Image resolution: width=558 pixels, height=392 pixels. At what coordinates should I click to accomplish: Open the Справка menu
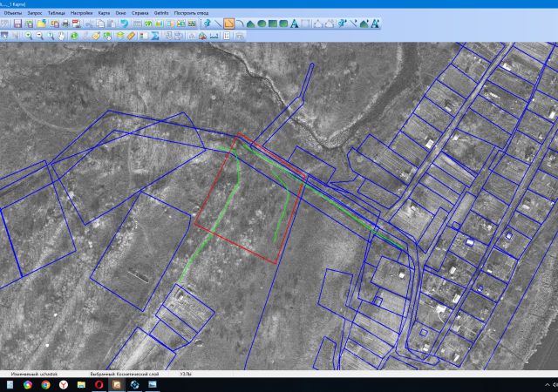(x=139, y=13)
